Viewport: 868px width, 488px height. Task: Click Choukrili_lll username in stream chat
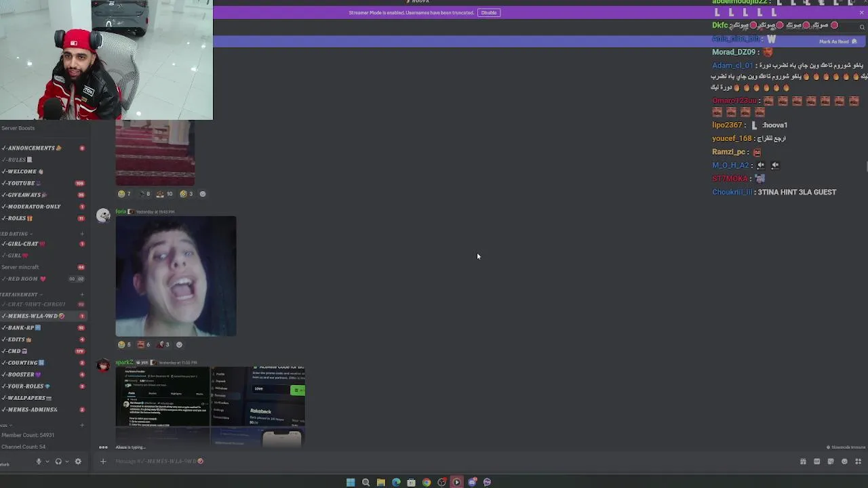tap(732, 192)
